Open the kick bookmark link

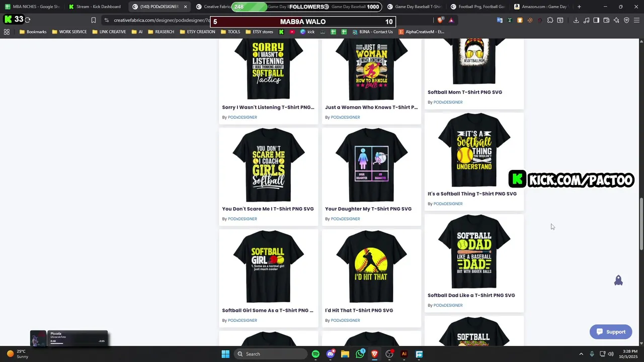307,32
